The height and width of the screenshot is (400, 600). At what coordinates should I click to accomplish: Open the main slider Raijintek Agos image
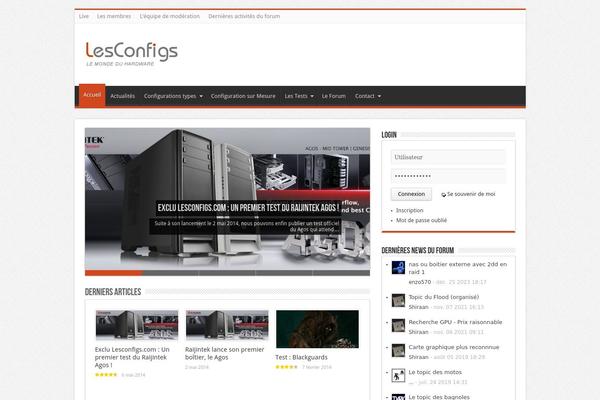click(x=227, y=199)
